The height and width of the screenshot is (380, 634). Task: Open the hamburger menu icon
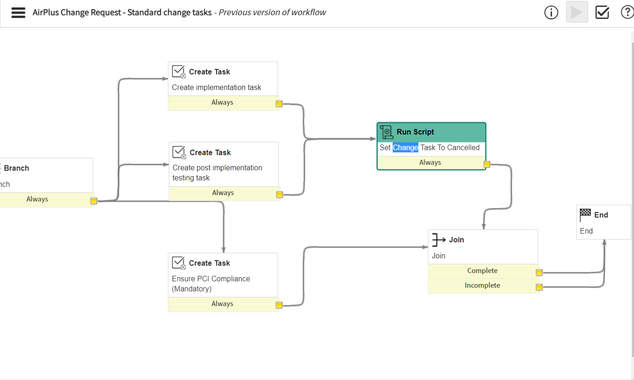pyautogui.click(x=18, y=13)
